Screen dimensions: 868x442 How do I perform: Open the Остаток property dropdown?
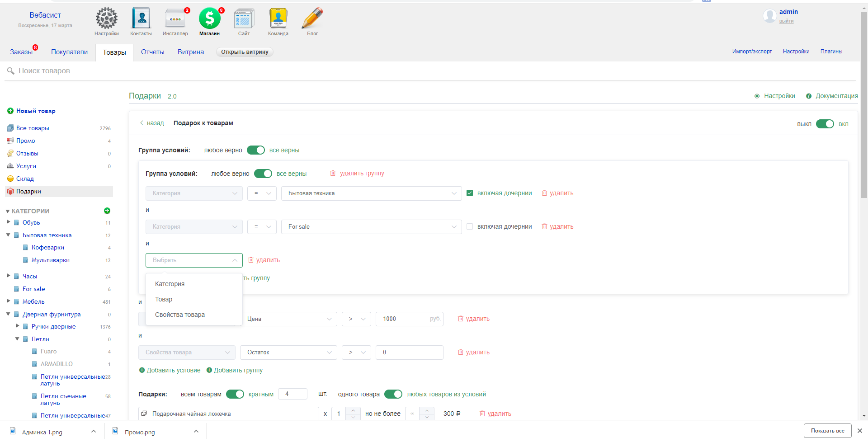[288, 353]
